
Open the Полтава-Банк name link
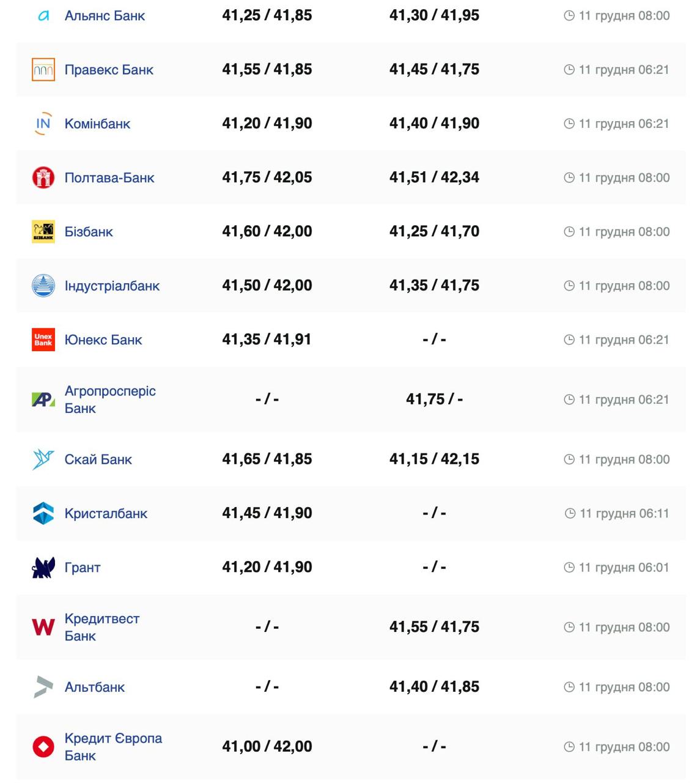point(109,178)
